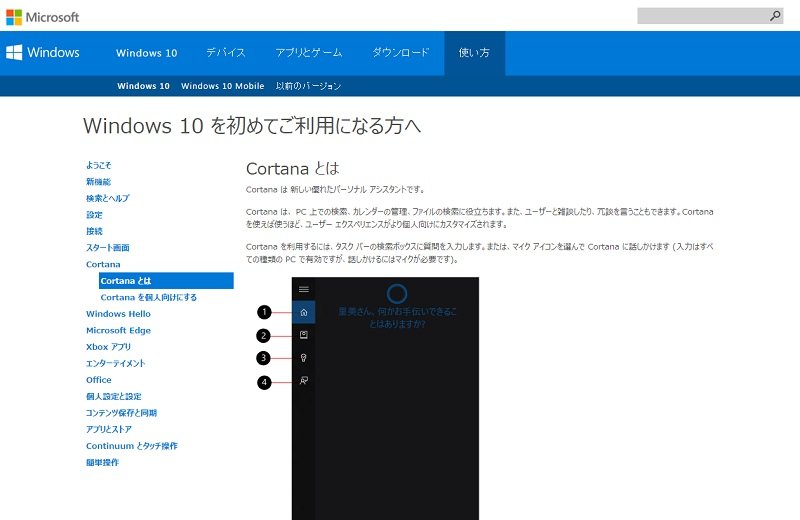Open the 設定 sidebar link
800x520 pixels.
pos(94,215)
